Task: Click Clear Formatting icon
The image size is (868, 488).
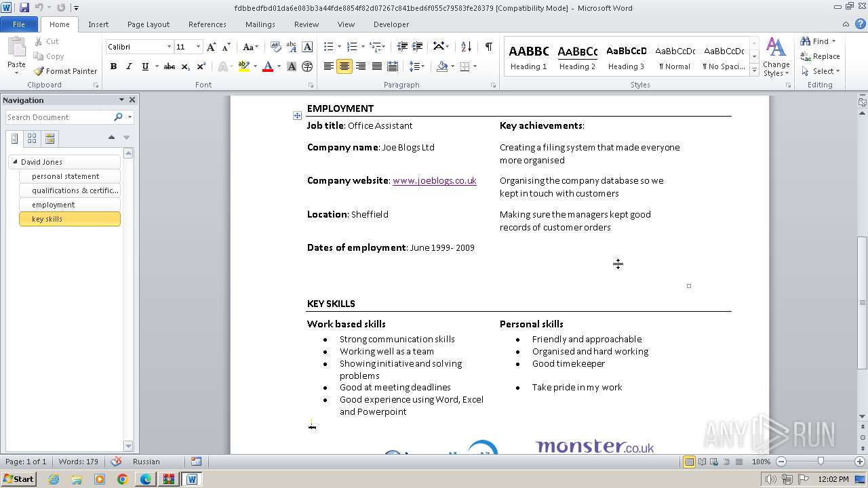Action: [275, 47]
